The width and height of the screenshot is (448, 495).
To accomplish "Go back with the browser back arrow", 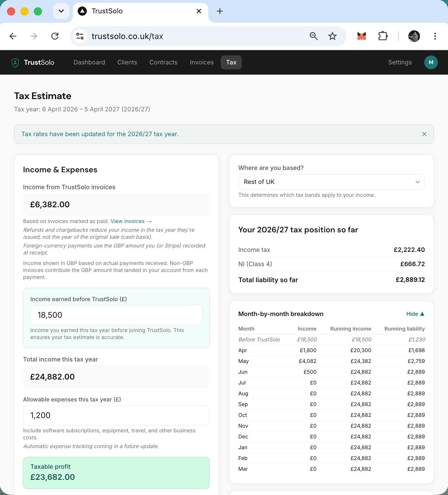I will pos(13,36).
